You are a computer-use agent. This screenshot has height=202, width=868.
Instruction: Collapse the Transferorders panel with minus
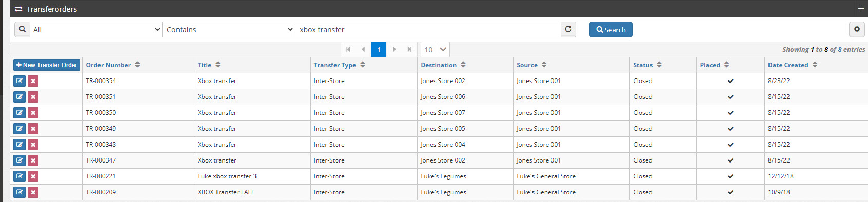(x=861, y=9)
